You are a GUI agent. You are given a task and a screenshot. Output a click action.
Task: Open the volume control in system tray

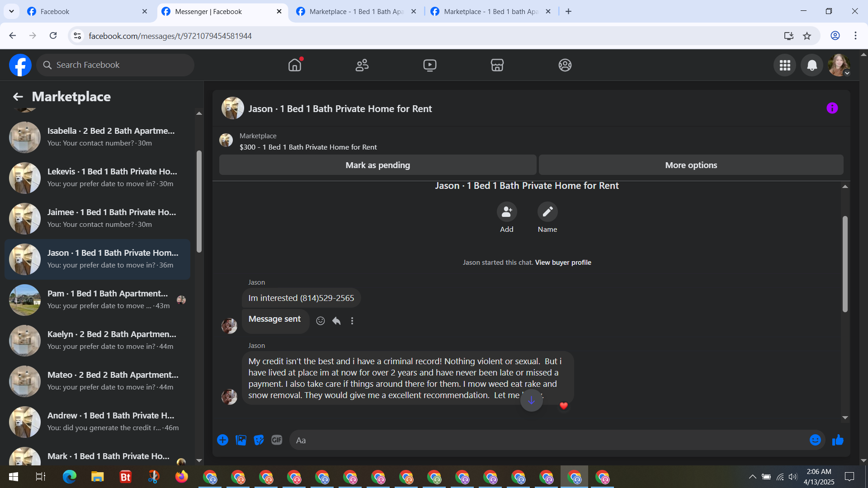coord(793,477)
